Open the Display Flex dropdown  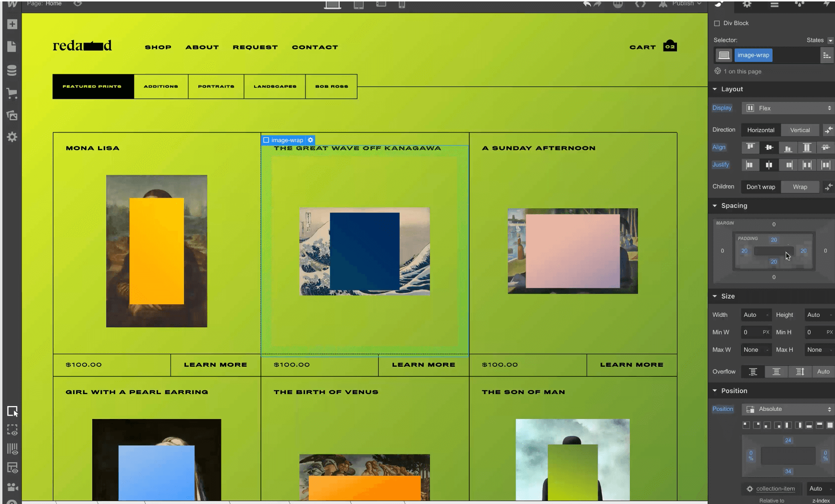(x=788, y=108)
